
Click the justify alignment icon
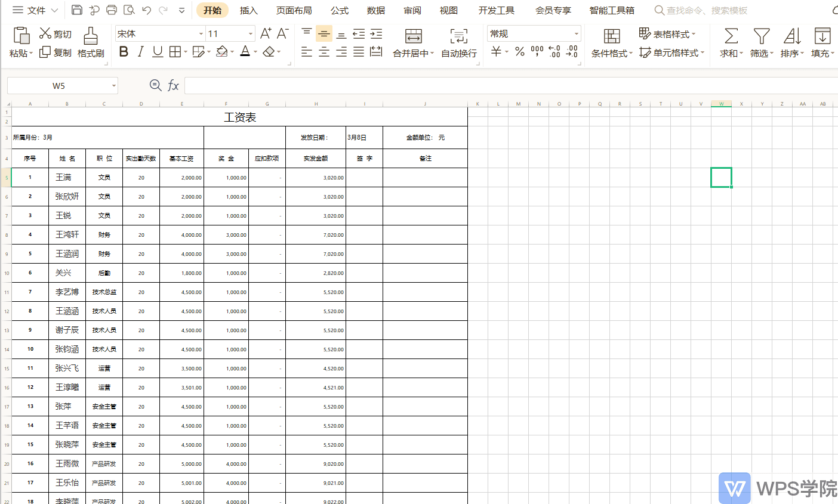point(359,52)
